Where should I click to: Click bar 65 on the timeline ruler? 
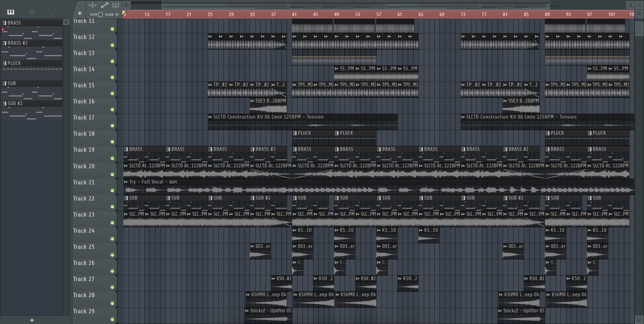pos(421,14)
